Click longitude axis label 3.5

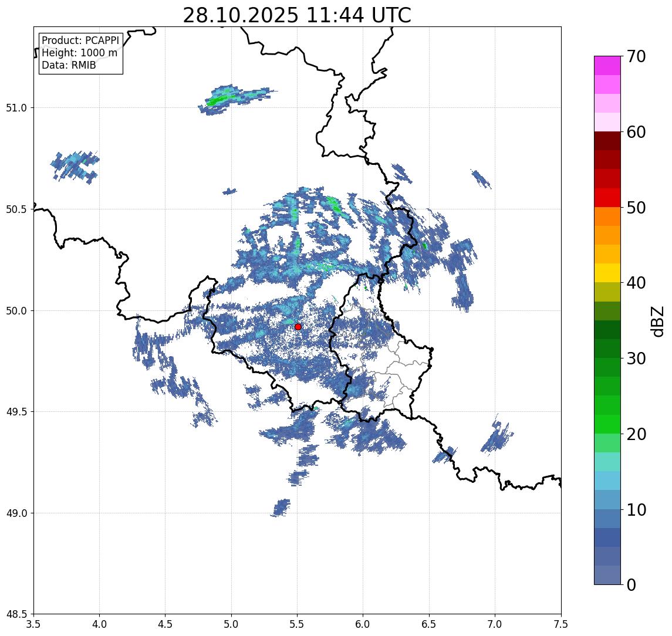pyautogui.click(x=33, y=624)
